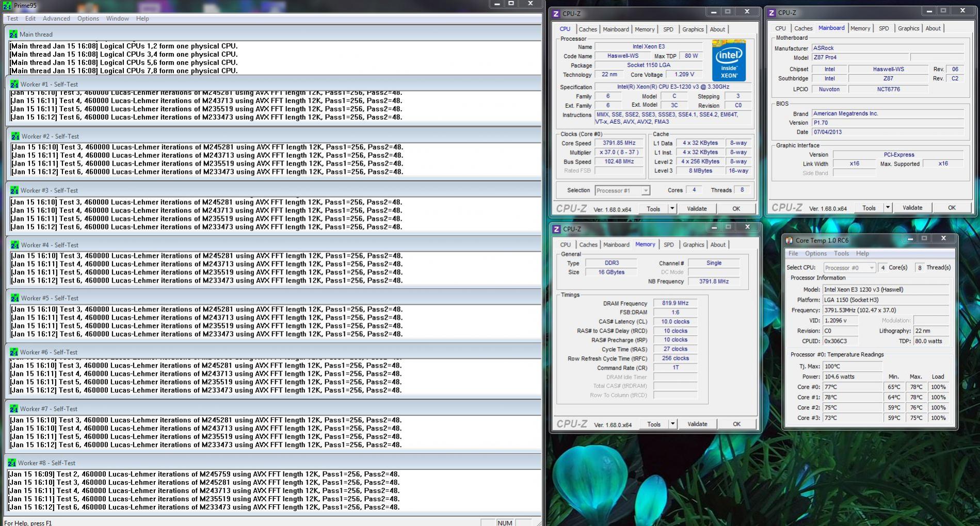Click the Memory Size field 16 GBytes
Screen dimensions: 980x526
612,272
